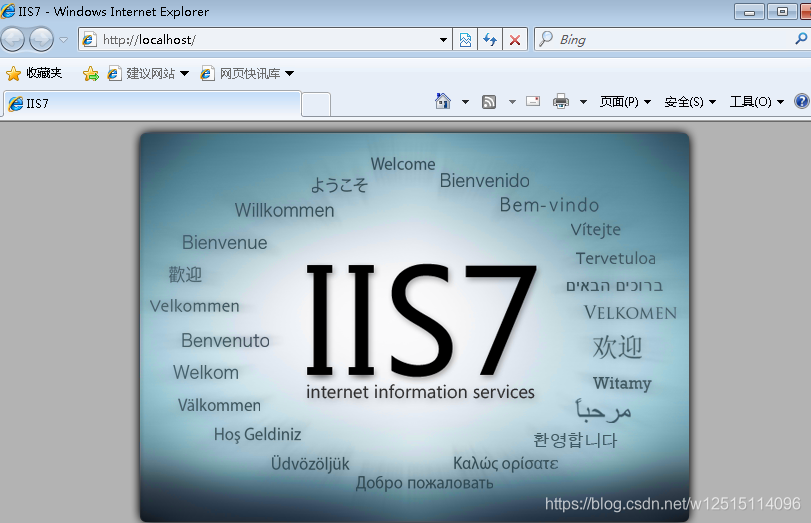
Task: Expand the address bar history dropdown
Action: tap(443, 39)
